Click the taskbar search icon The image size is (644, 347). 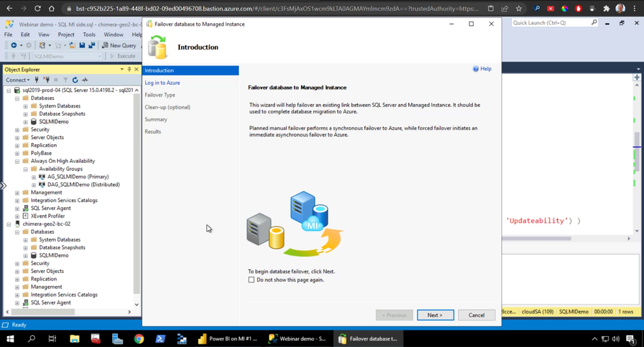click(31, 339)
